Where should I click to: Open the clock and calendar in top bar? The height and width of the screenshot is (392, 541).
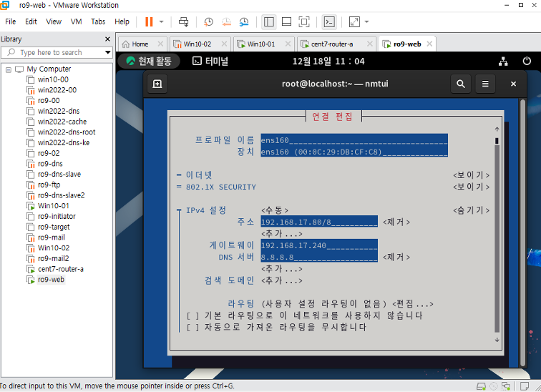(x=328, y=62)
